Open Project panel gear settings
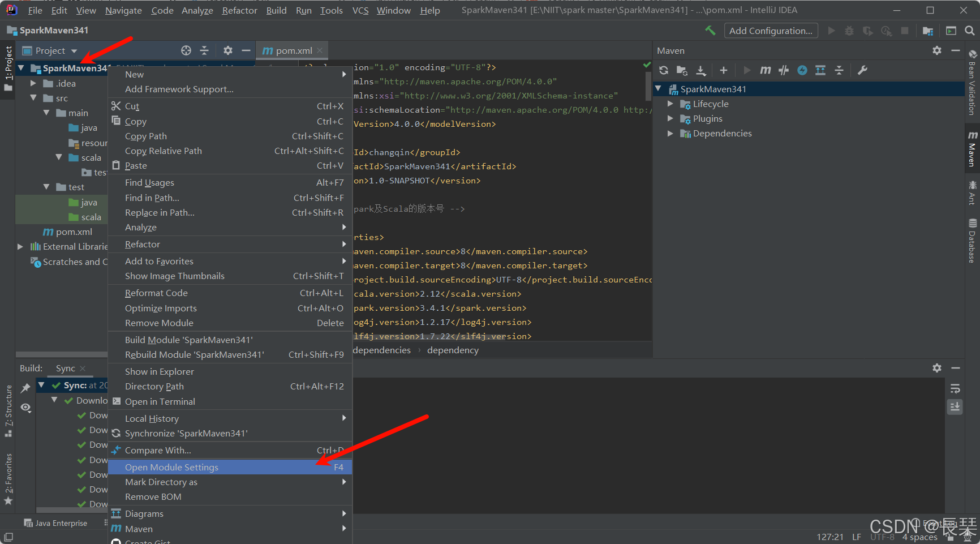The height and width of the screenshot is (544, 980). [228, 50]
